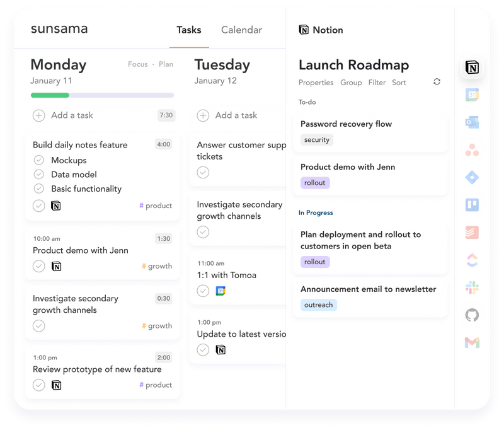Screen dimensions: 504x430
Task: Open the Sort option in Notion panel
Action: point(399,83)
